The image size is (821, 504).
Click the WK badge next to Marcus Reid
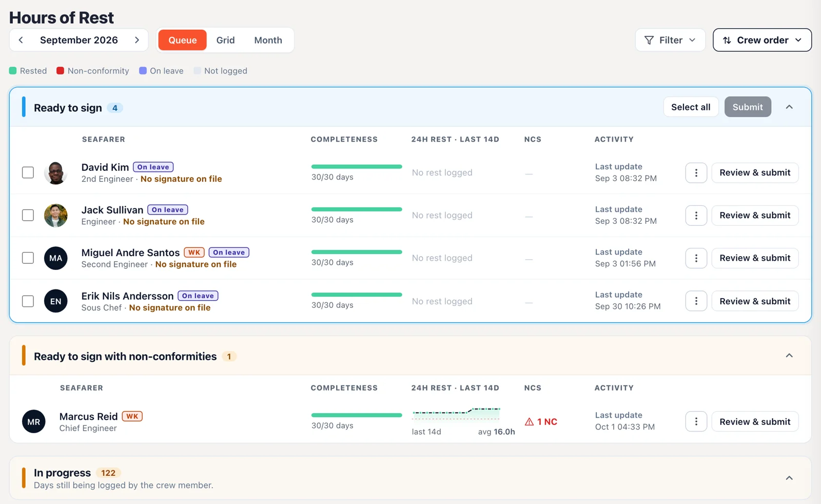click(132, 416)
